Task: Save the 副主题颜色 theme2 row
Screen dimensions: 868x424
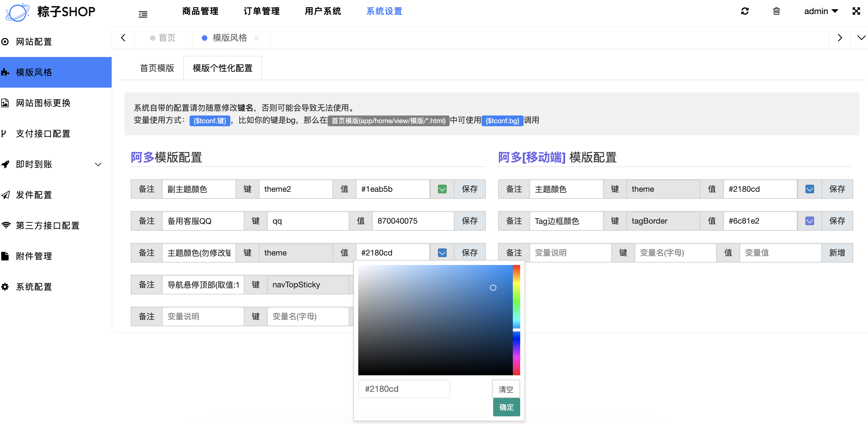Action: point(470,189)
